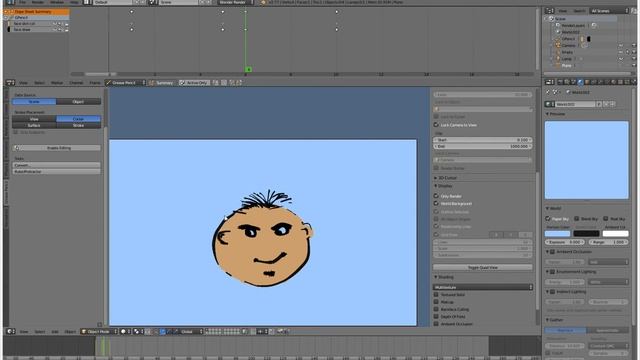Open the Object Mode dropdown
This screenshot has height=360, width=640.
[99, 331]
